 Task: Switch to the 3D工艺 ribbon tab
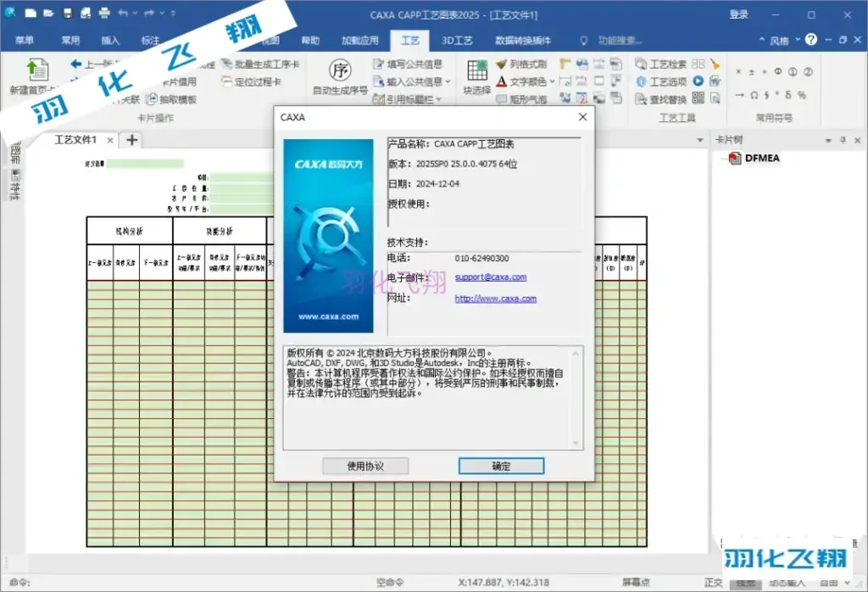(457, 40)
